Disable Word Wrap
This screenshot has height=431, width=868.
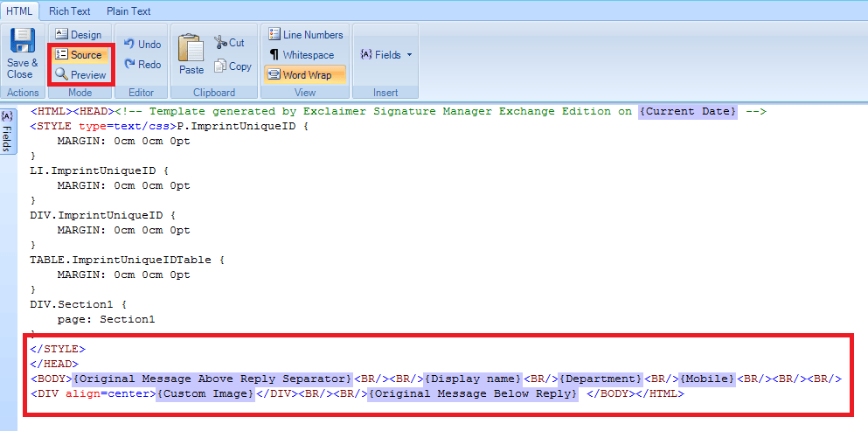coord(305,75)
